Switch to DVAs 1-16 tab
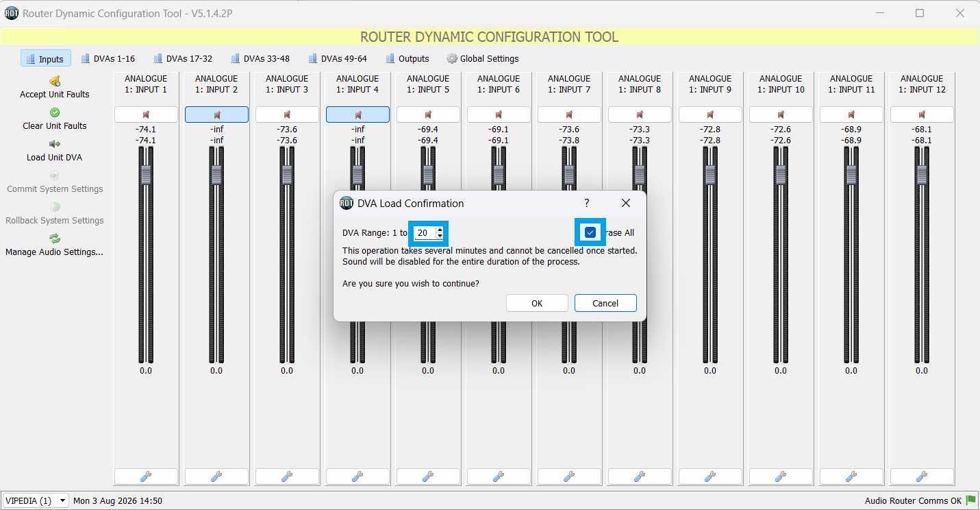 point(108,59)
